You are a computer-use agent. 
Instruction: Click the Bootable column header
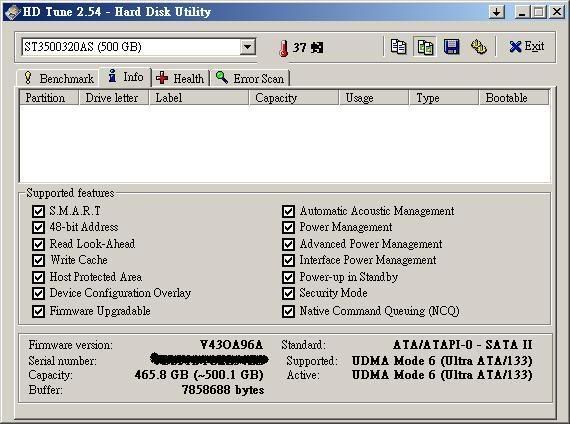(514, 98)
